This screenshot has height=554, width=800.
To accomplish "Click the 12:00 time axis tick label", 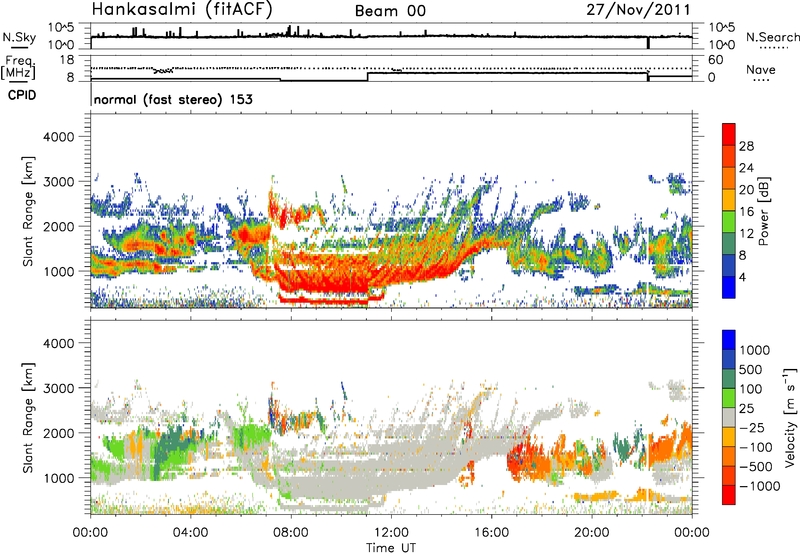I will (391, 533).
